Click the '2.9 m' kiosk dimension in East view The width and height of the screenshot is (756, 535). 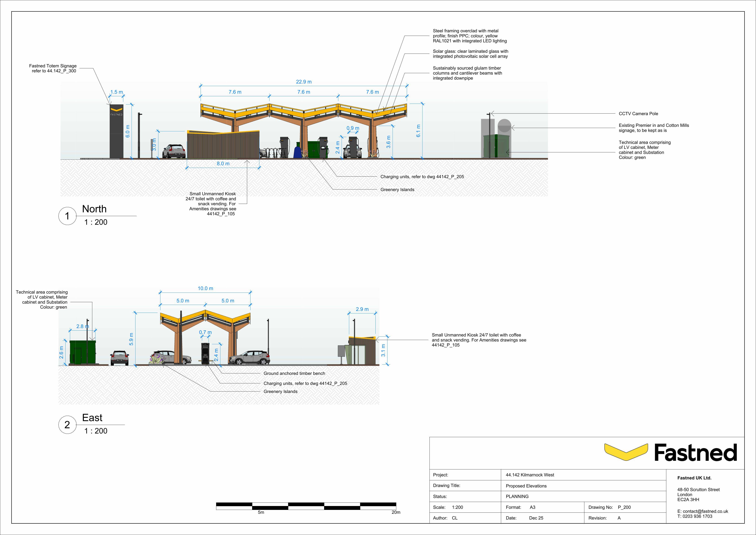click(x=362, y=309)
